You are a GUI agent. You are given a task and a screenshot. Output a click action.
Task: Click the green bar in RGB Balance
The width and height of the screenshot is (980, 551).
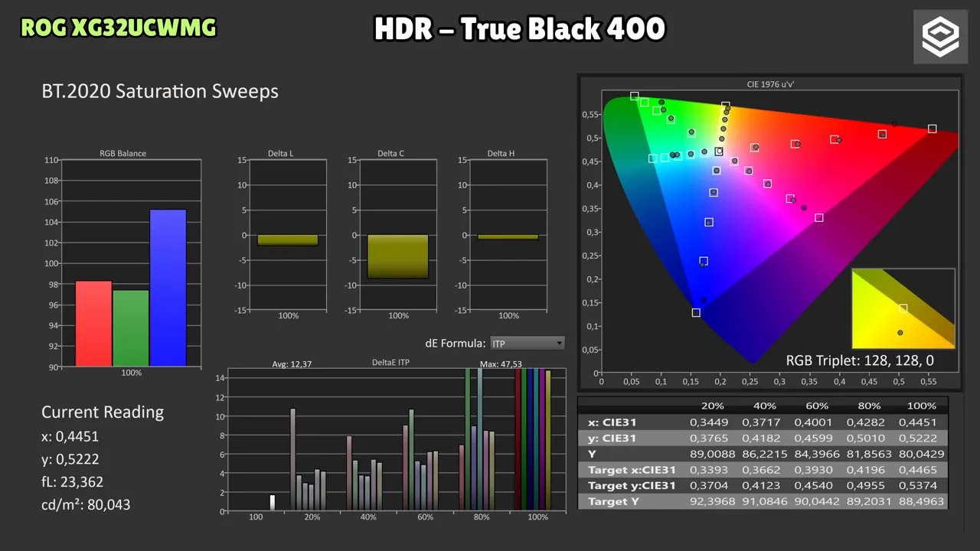pos(131,328)
